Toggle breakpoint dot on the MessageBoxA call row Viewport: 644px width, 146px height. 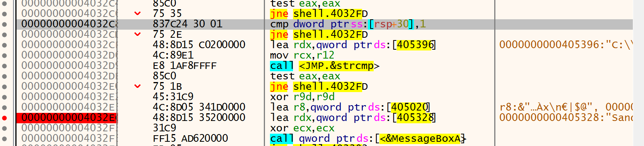point(4,139)
